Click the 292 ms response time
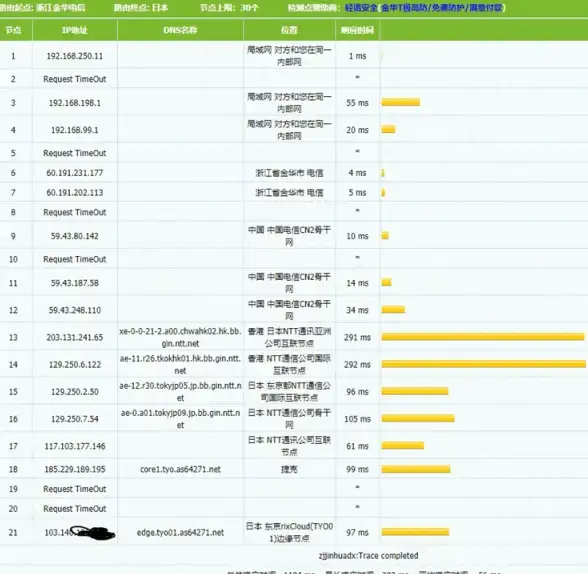This screenshot has width=588, height=574. click(x=357, y=364)
